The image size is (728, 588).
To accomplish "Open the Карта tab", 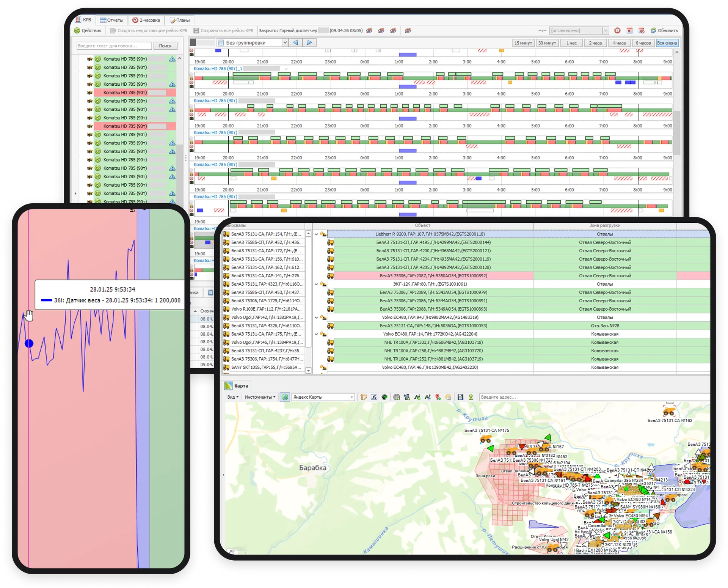I will coord(237,386).
